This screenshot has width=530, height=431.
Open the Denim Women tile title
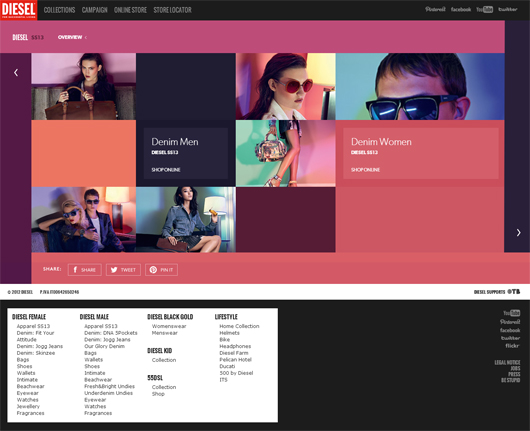coord(381,142)
